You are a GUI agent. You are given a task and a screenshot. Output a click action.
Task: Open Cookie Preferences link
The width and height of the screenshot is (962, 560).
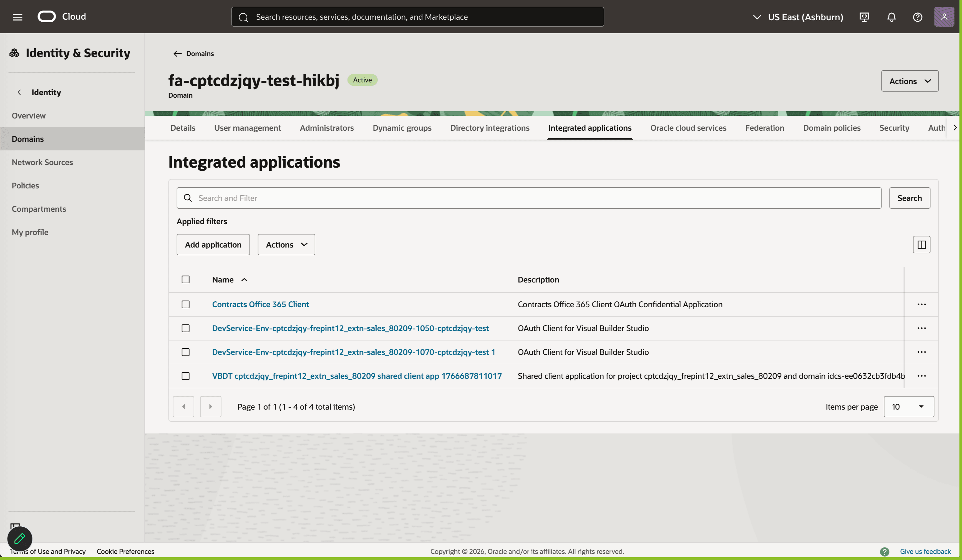coord(126,551)
